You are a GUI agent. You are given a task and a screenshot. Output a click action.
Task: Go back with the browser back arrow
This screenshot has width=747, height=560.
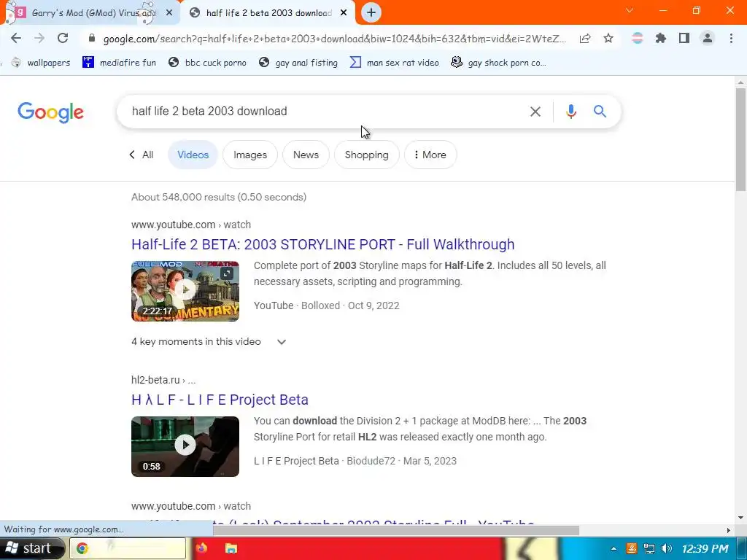click(x=16, y=38)
